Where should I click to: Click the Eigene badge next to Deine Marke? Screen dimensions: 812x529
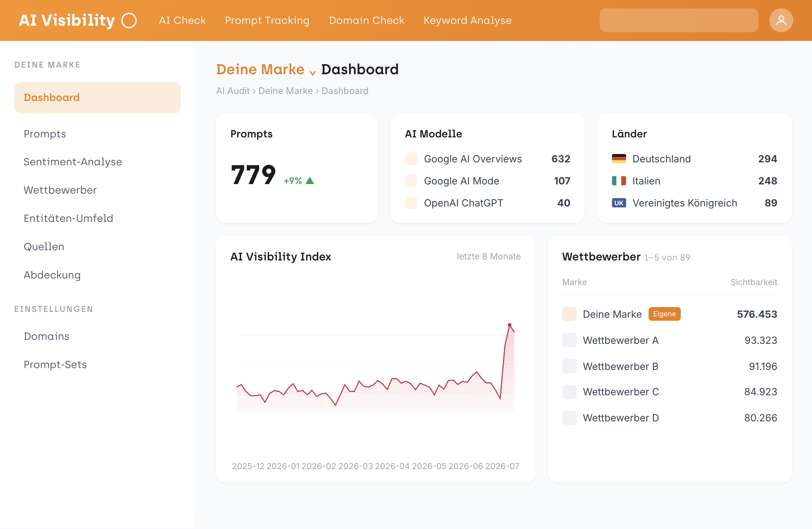[664, 314]
